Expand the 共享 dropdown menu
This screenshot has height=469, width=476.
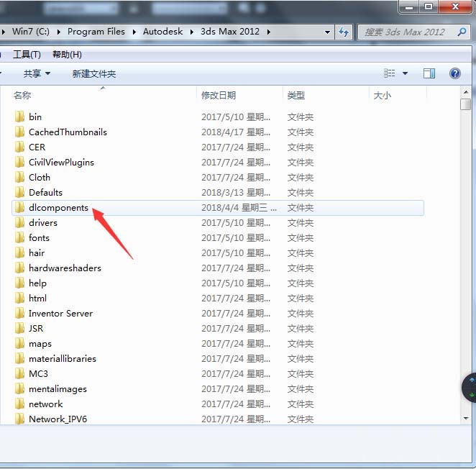pos(47,73)
